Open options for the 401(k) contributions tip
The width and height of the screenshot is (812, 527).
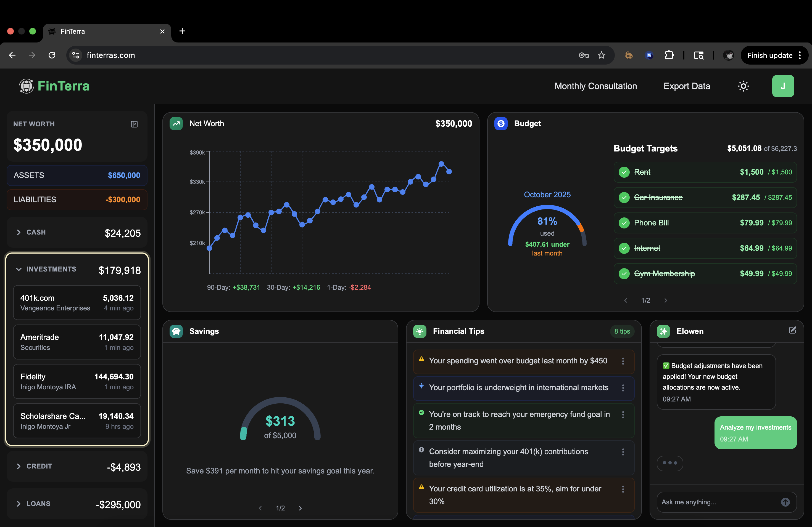point(623,452)
